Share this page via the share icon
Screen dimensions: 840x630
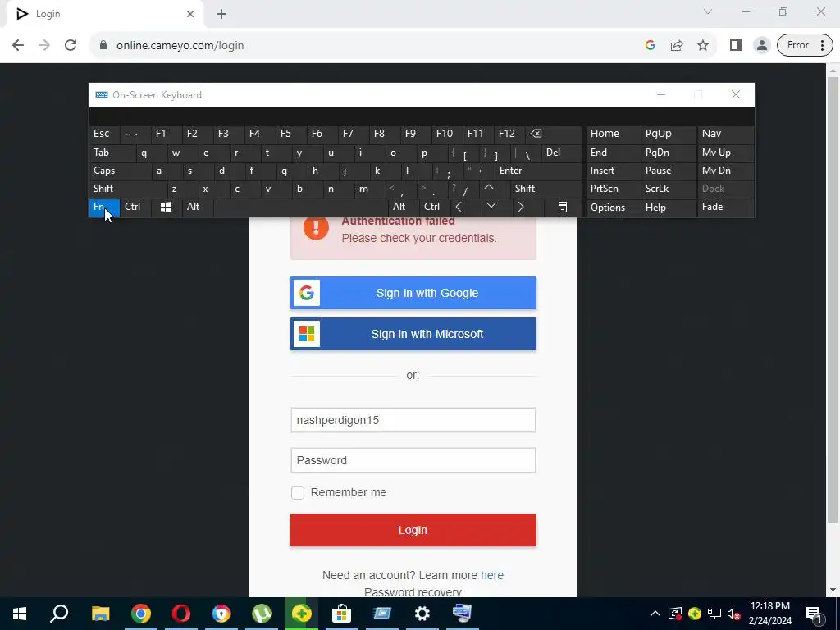(677, 46)
